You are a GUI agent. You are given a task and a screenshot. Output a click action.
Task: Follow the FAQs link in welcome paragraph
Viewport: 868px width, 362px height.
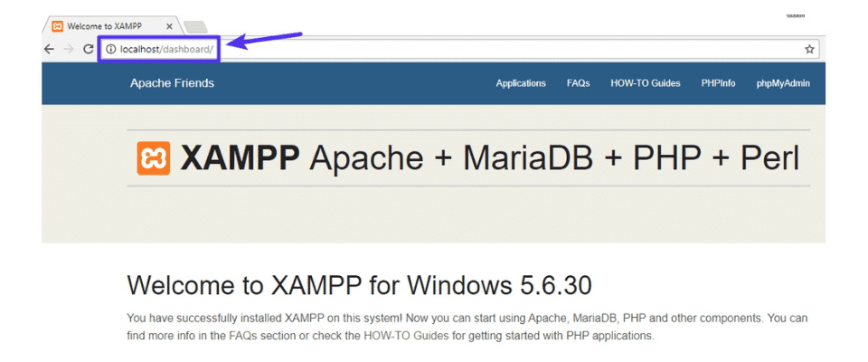[x=242, y=336]
